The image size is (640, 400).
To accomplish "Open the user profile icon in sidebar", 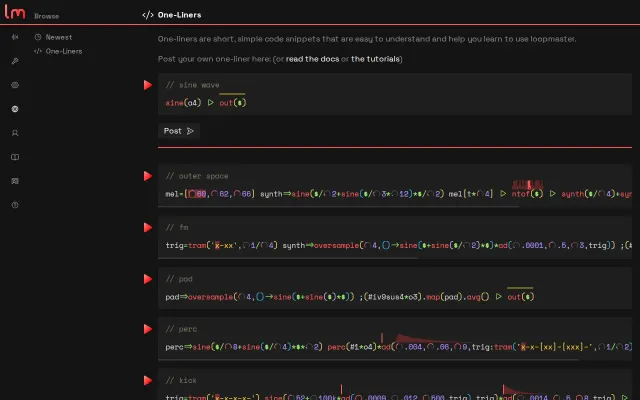I will point(15,133).
